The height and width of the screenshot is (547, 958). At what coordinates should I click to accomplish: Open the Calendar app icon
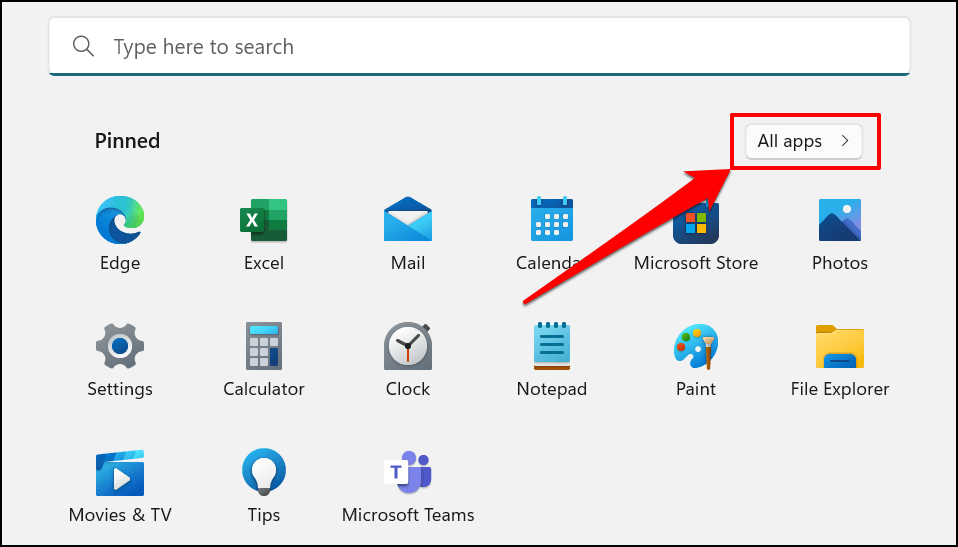tap(552, 219)
